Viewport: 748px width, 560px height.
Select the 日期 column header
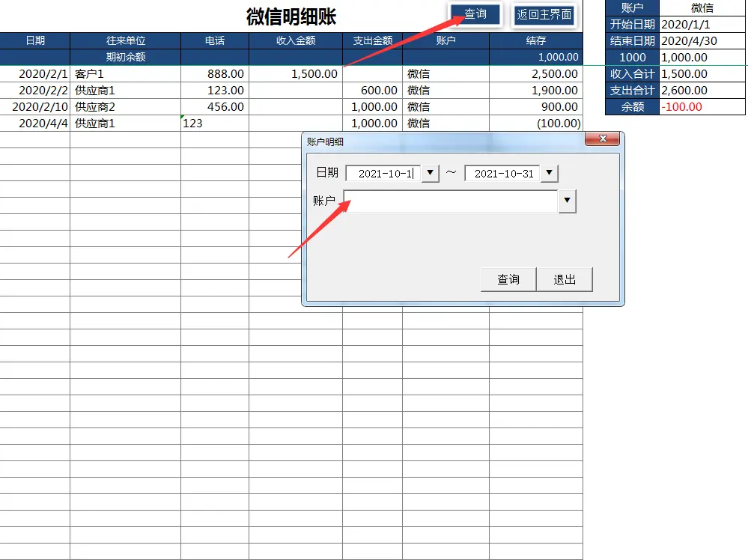[35, 40]
